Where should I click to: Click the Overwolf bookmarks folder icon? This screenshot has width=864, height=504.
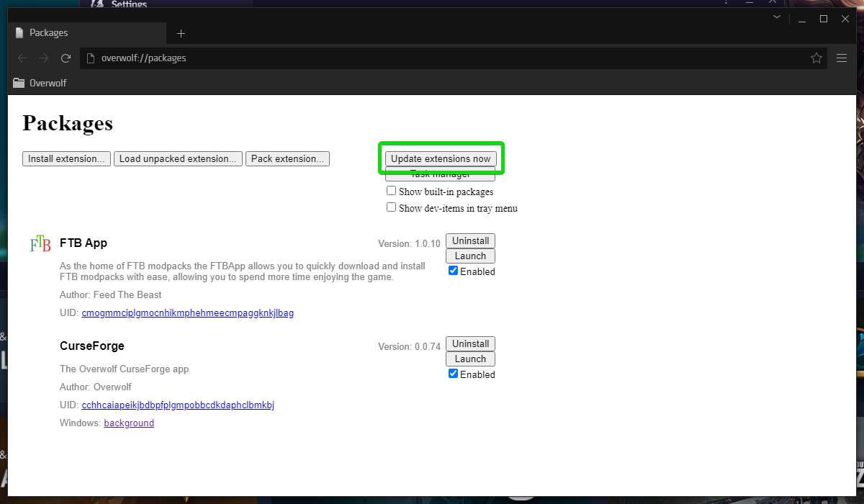[19, 82]
